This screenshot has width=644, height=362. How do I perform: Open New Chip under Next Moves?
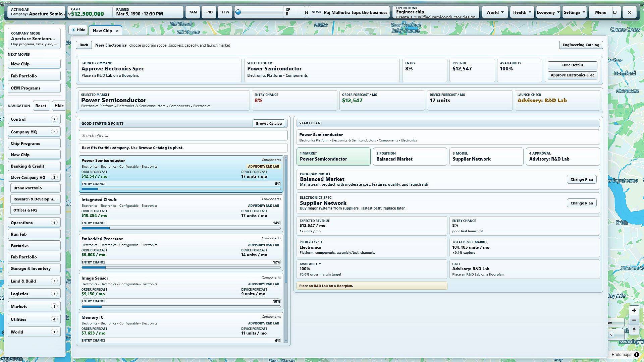tap(34, 64)
